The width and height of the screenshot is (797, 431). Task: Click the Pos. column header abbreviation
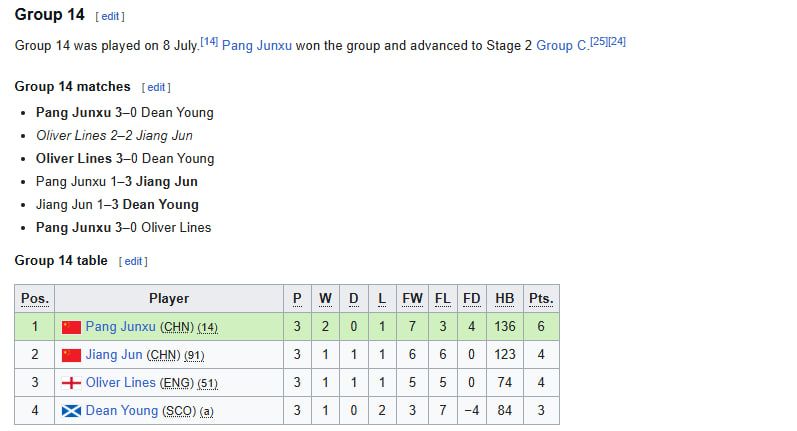[35, 298]
